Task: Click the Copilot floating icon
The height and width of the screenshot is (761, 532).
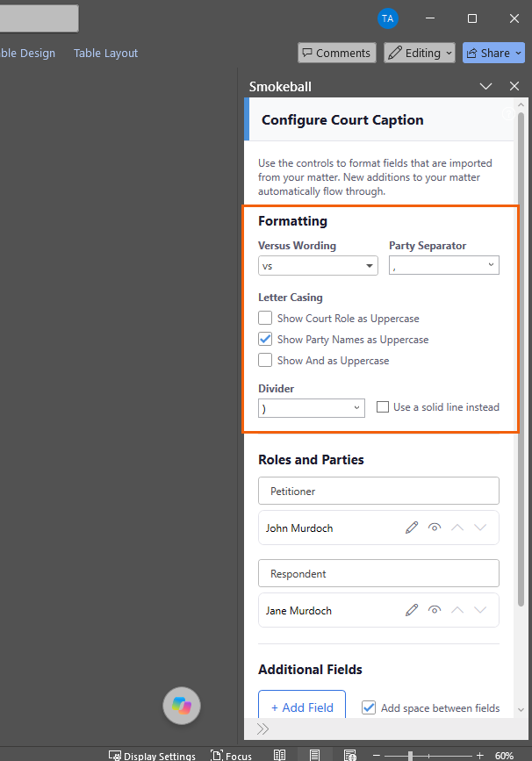Action: 182,706
